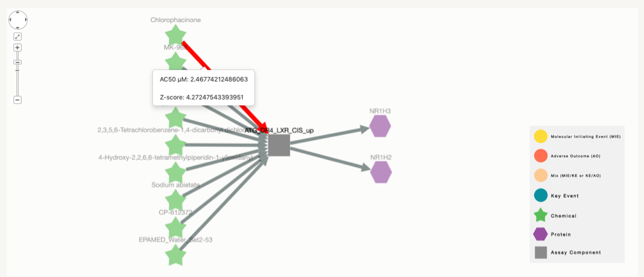Image resolution: width=644 pixels, height=277 pixels.
Task: Click the Adverse Outcome (AO) legend circle
Action: [541, 156]
